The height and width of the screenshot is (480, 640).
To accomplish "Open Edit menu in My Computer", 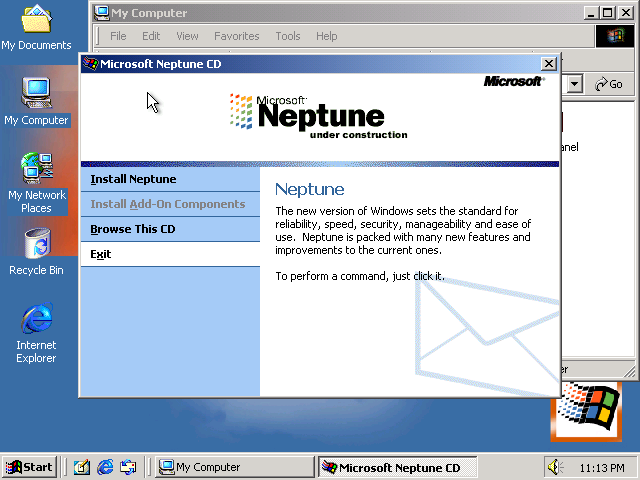I will (x=151, y=36).
